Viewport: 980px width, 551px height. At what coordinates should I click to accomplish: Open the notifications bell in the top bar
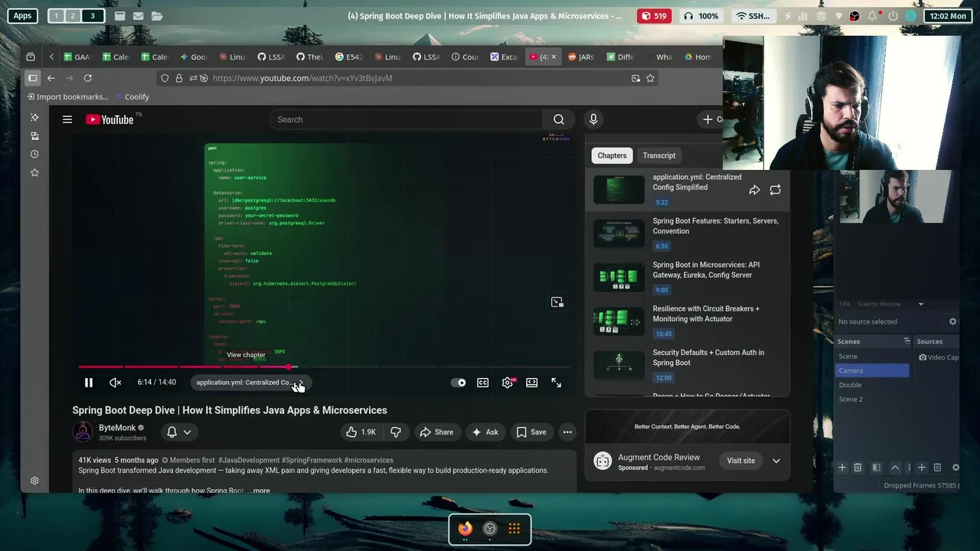872,16
